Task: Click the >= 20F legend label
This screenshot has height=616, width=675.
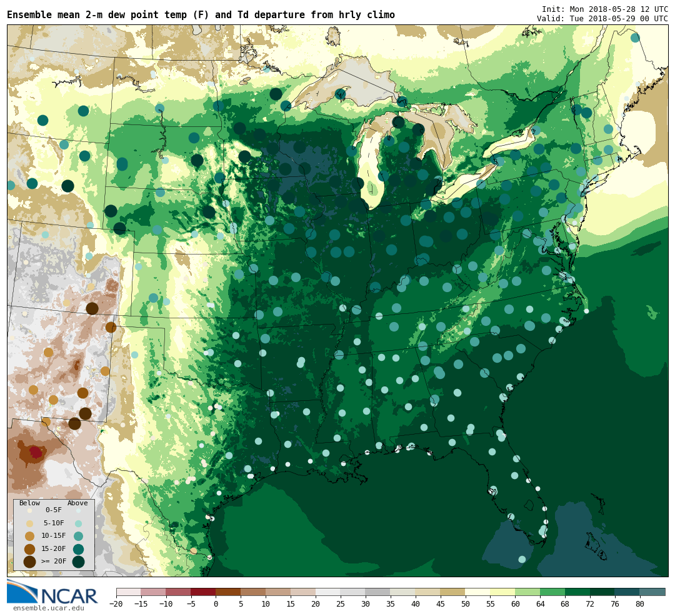Action: pos(54,562)
